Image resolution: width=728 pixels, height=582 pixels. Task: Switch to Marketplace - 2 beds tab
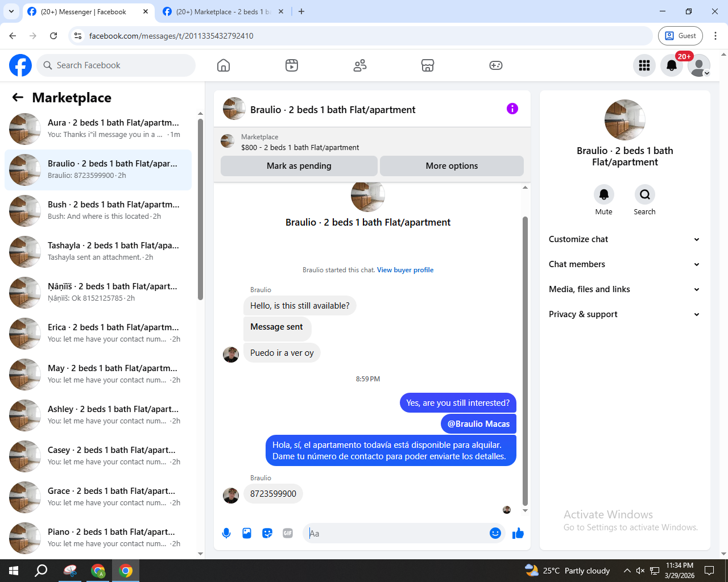tap(223, 11)
